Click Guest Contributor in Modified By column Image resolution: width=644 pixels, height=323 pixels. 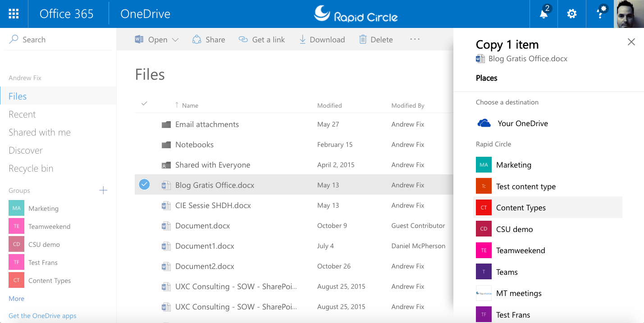(x=418, y=225)
